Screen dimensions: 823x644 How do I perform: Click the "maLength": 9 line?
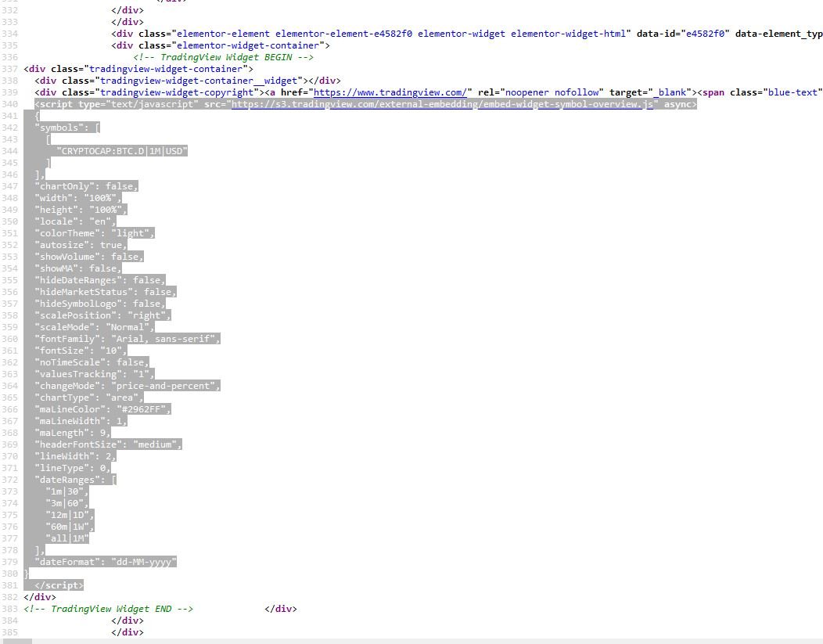(73, 433)
